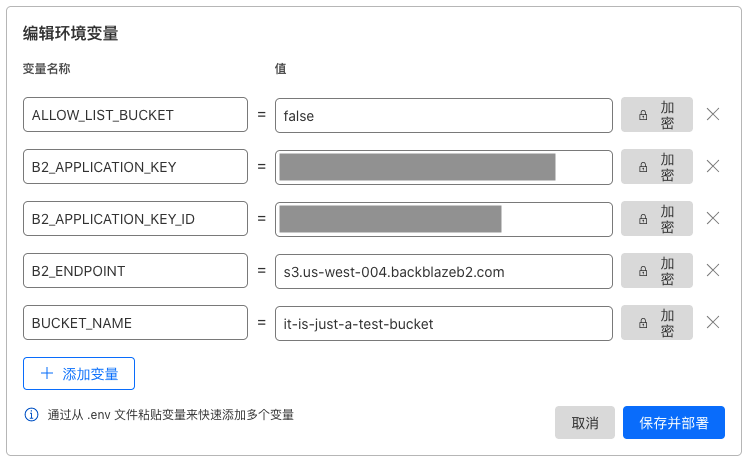Delete the B2_APPLICATION_KEY_ID row with X icon

point(713,218)
